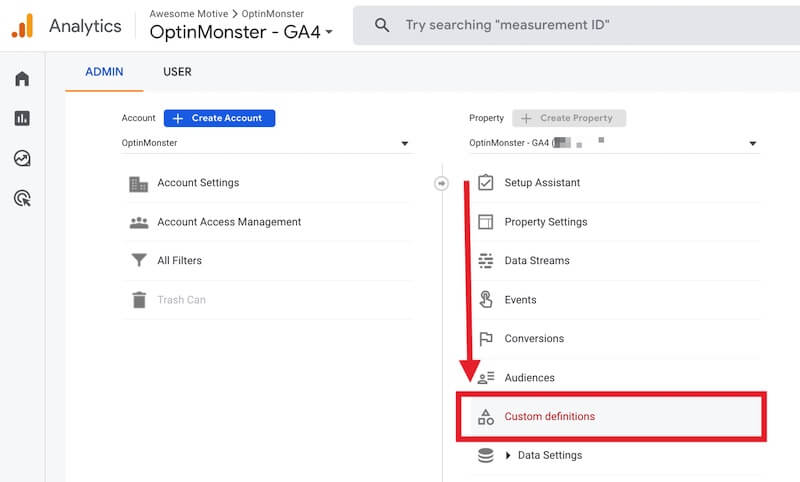Open the Reports bar chart sidebar icon

click(x=22, y=118)
